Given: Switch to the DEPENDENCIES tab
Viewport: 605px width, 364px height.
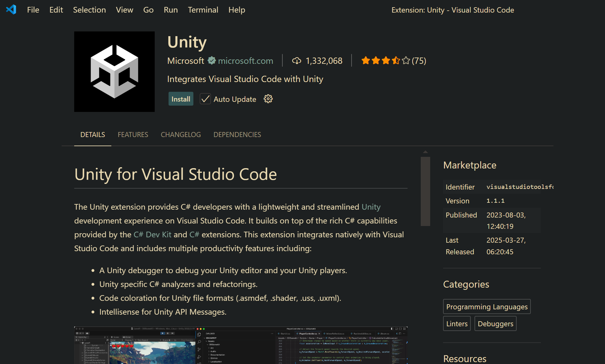Looking at the screenshot, I should (x=237, y=135).
